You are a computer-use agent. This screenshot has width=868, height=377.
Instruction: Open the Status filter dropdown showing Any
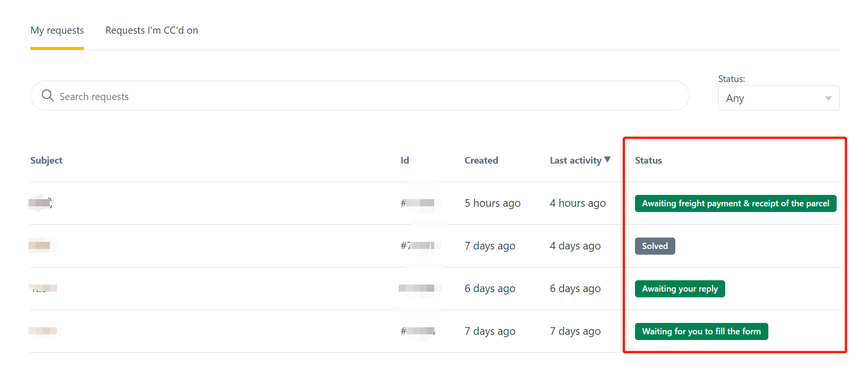[x=778, y=98]
